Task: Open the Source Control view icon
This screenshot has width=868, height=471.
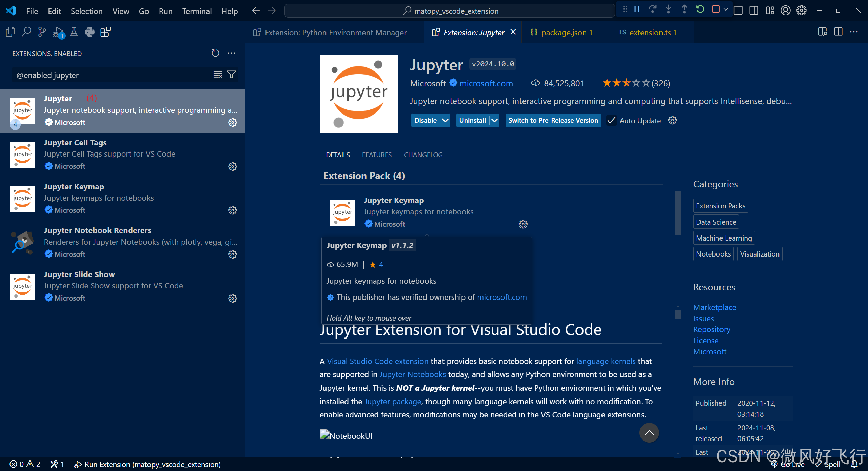Action: tap(42, 32)
